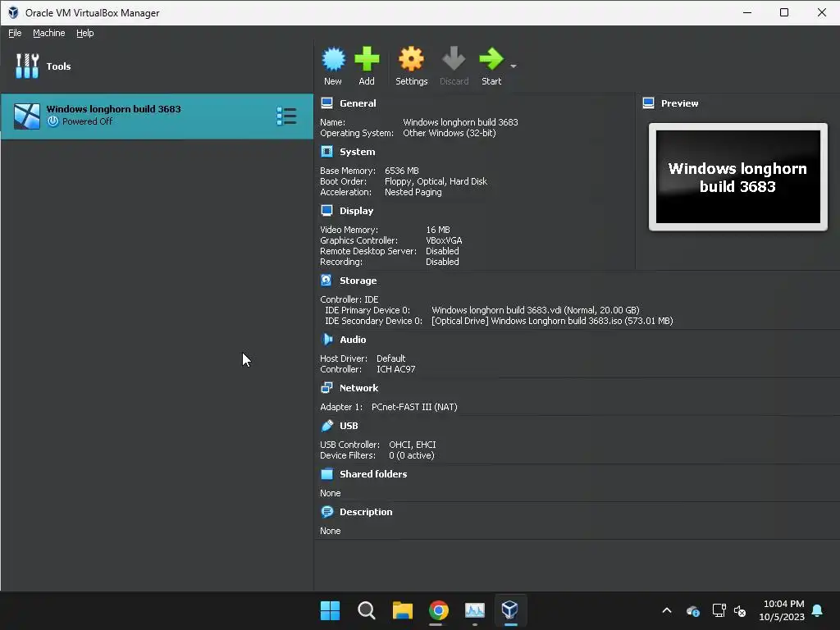Image resolution: width=840 pixels, height=630 pixels.
Task: Click the USB plug icon
Action: 326,426
